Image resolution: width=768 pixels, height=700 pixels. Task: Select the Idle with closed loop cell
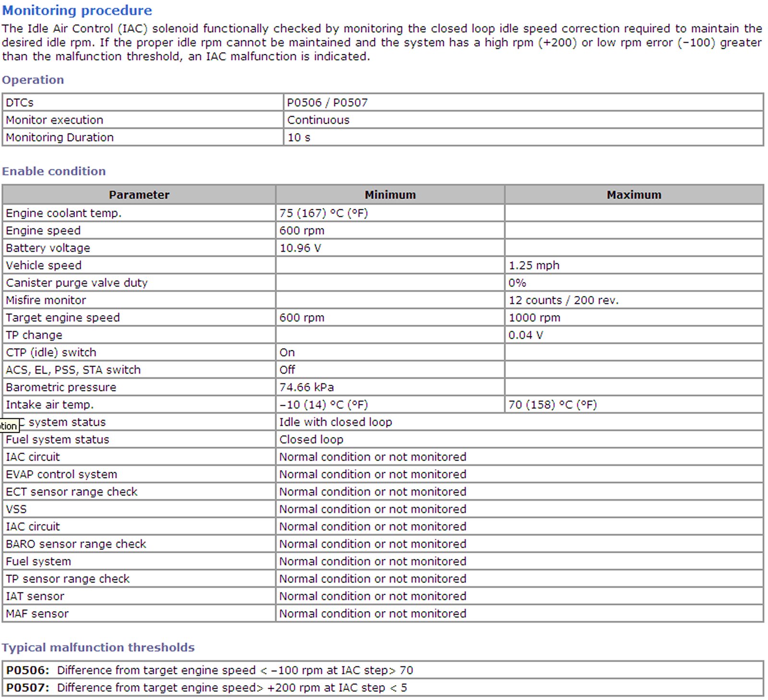coord(336,422)
